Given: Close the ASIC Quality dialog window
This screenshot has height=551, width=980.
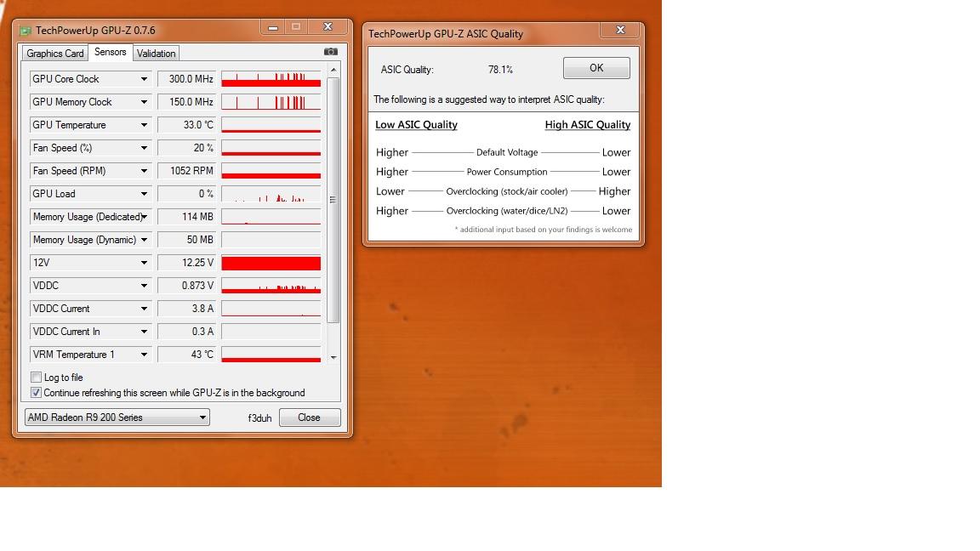Looking at the screenshot, I should [x=620, y=30].
